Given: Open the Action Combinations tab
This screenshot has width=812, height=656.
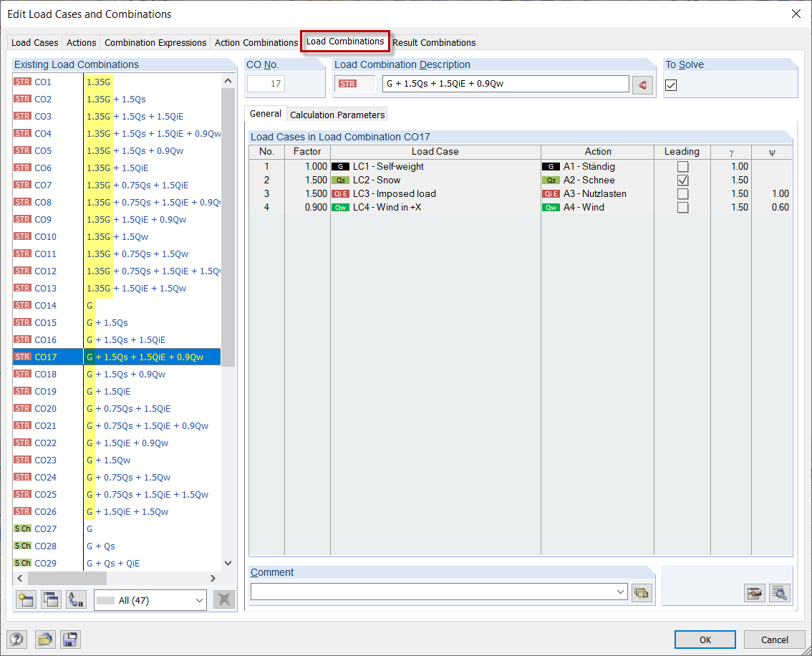Looking at the screenshot, I should pos(256,42).
